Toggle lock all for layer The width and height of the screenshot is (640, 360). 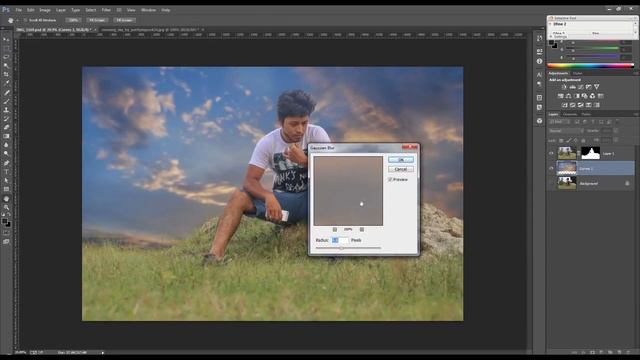[583, 140]
